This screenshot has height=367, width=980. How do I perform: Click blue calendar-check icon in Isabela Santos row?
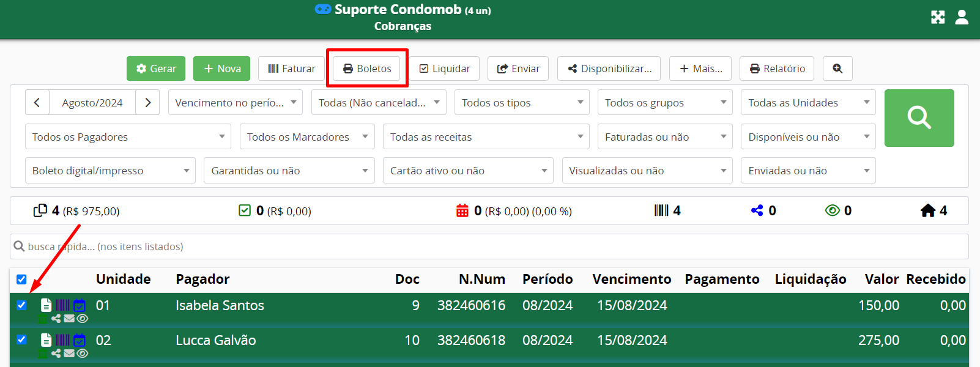point(79,305)
